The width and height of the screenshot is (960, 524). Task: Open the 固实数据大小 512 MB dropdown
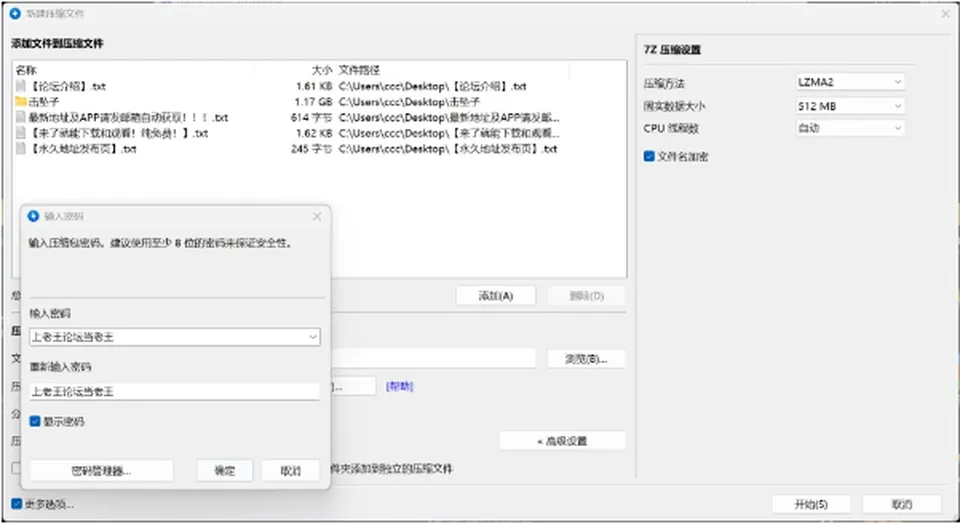pyautogui.click(x=850, y=106)
